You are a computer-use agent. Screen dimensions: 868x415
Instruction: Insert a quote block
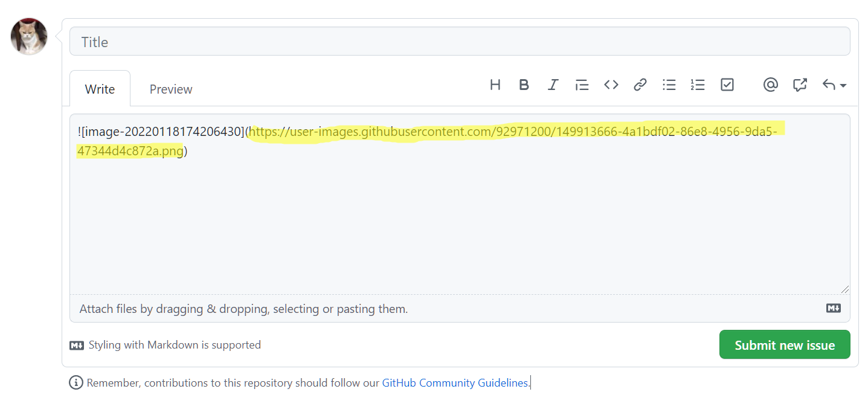(x=582, y=85)
